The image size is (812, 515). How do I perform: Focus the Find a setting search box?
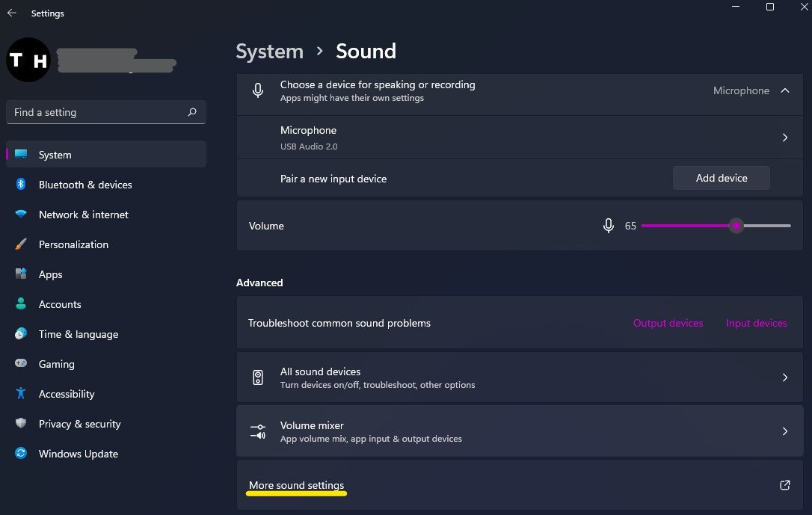coord(97,112)
